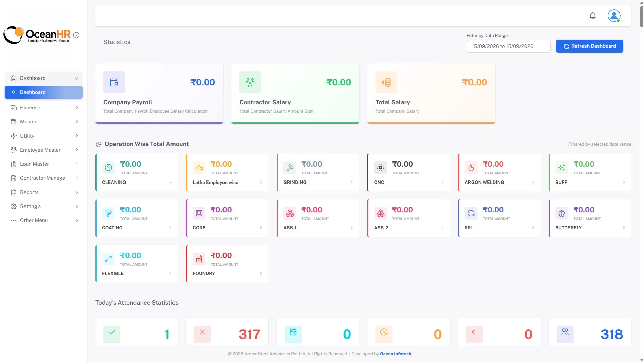Collapse the Dashboard menu group
The height and width of the screenshot is (362, 644).
pyautogui.click(x=44, y=78)
